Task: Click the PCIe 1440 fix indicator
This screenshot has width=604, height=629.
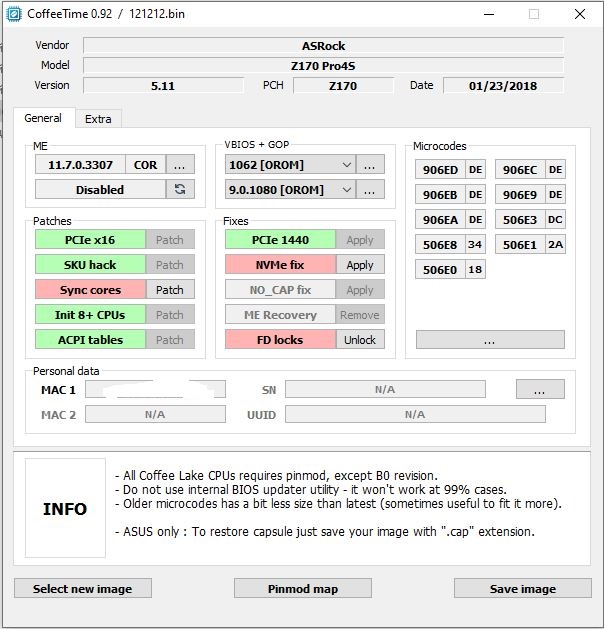Action: (x=280, y=239)
